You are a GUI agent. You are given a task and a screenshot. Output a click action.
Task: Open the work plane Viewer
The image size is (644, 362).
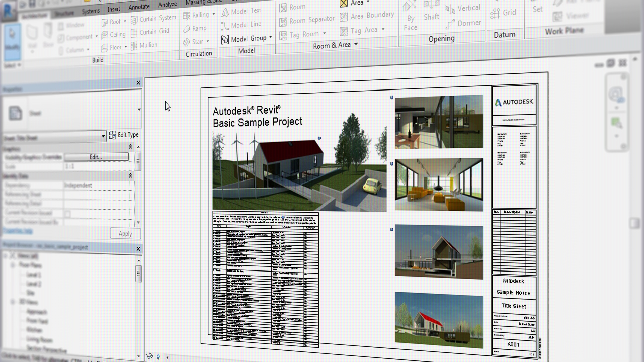pos(571,16)
